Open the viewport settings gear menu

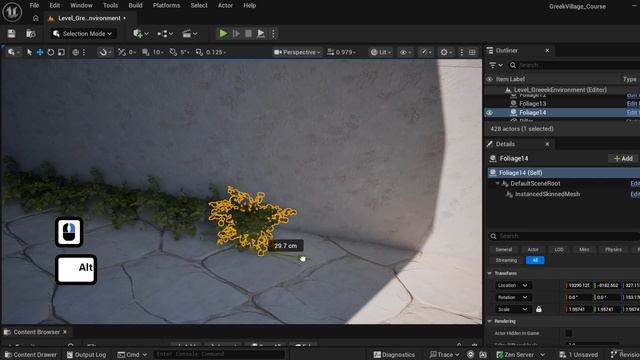click(446, 52)
